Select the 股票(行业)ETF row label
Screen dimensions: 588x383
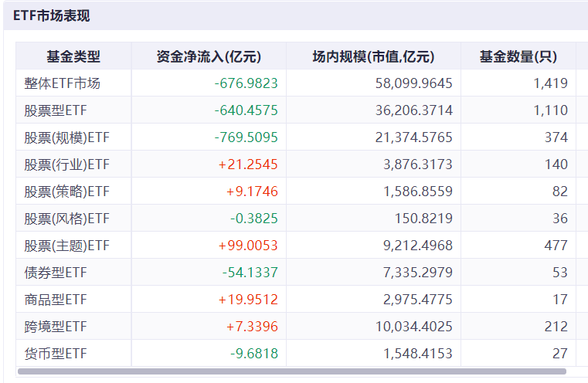tap(66, 164)
